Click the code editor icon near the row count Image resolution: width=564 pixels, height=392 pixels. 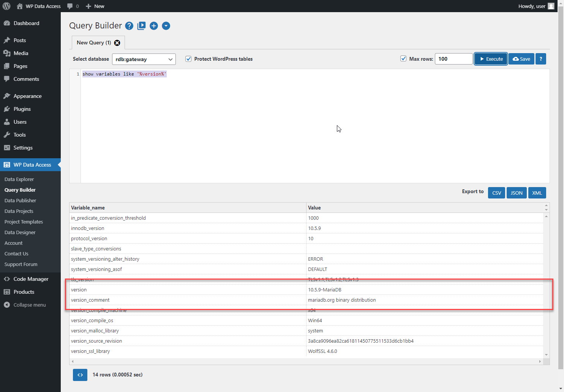[x=80, y=375]
